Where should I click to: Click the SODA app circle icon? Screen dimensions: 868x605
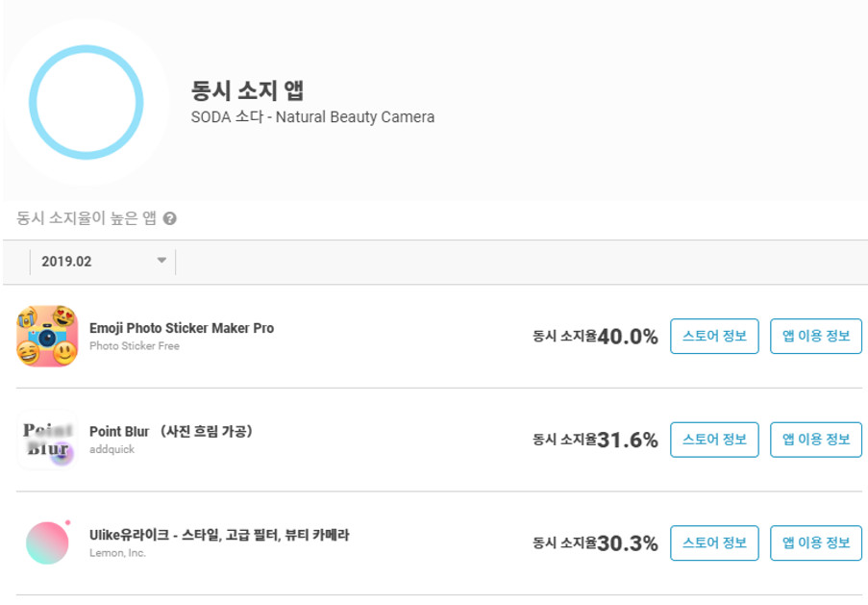[x=86, y=103]
